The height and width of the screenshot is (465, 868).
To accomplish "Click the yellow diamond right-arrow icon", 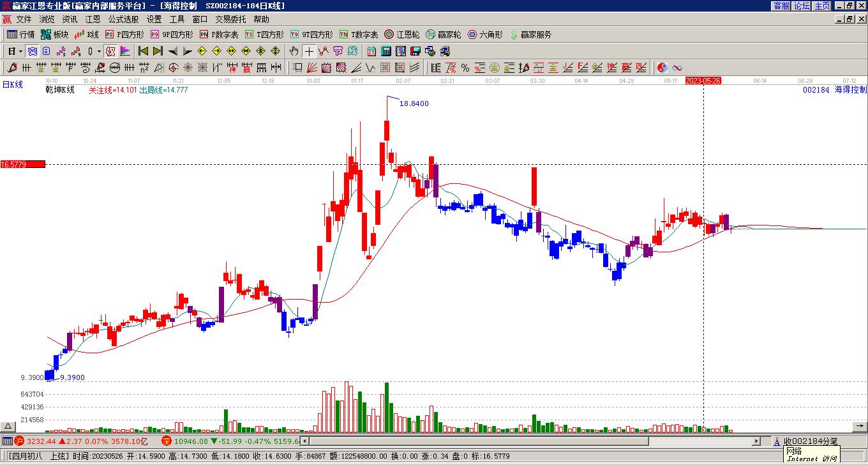I will [x=216, y=51].
